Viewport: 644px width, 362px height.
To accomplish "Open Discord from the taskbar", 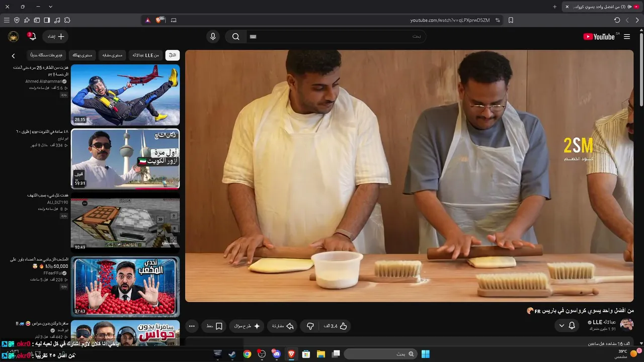I will coord(276,354).
